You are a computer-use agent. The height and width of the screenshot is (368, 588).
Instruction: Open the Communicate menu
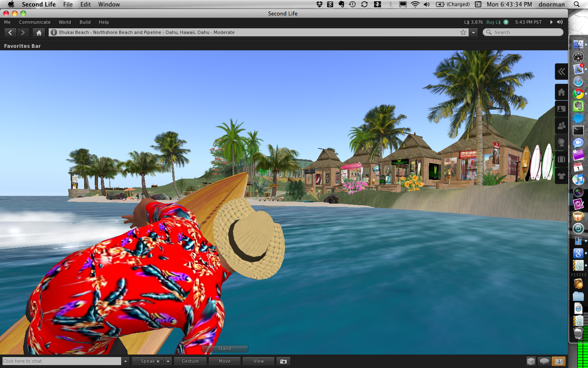(35, 22)
